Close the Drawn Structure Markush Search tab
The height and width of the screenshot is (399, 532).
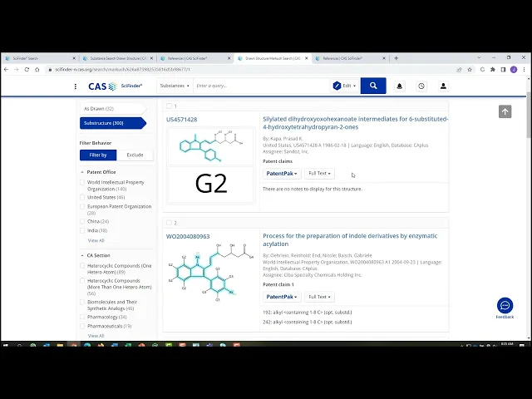tap(307, 58)
